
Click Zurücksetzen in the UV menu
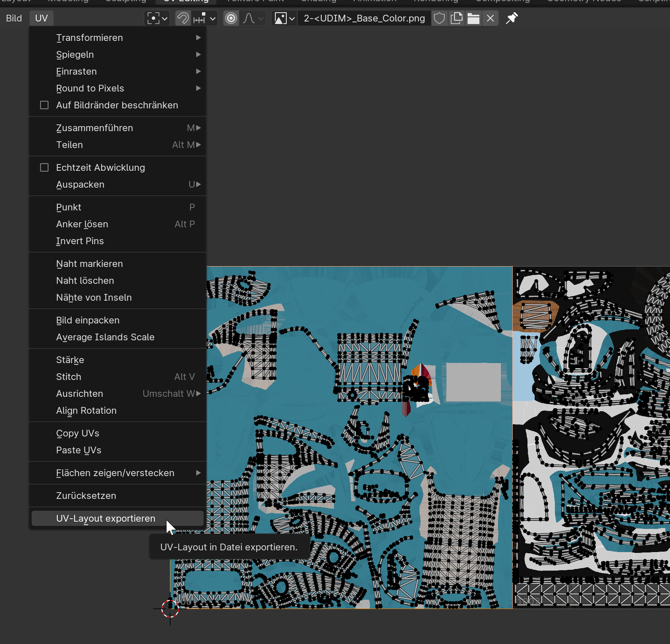click(x=86, y=496)
